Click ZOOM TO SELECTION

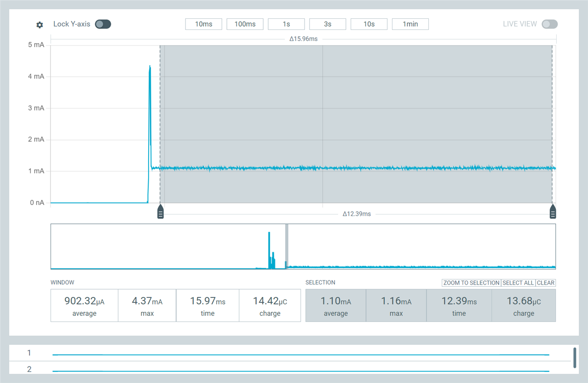(x=471, y=283)
